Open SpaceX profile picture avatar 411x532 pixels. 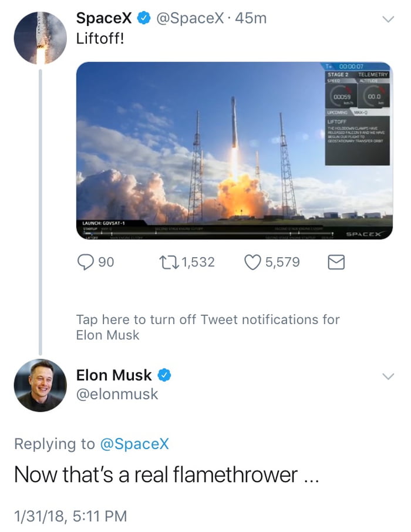[40, 38]
